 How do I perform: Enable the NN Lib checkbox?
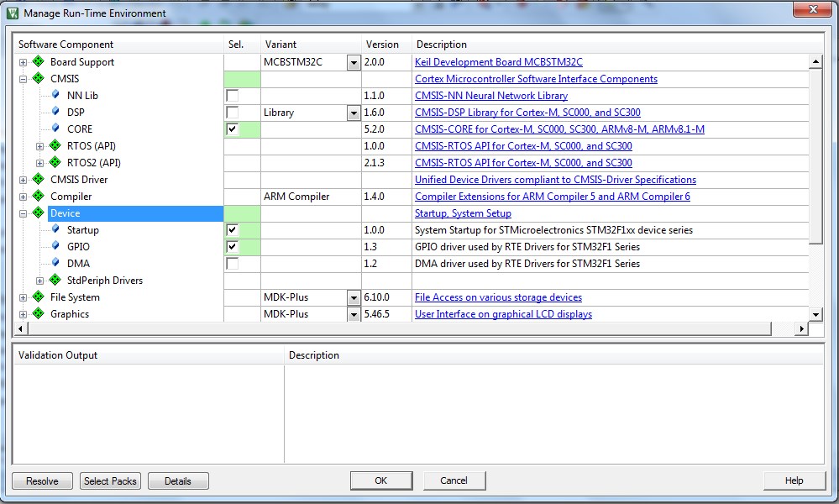click(233, 96)
